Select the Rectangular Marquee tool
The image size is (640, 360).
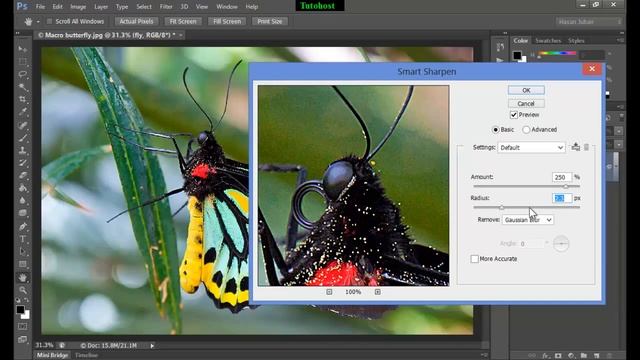[22, 62]
